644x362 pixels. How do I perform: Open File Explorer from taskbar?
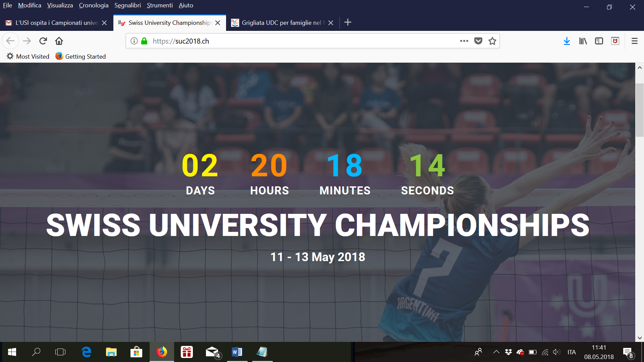tap(111, 352)
